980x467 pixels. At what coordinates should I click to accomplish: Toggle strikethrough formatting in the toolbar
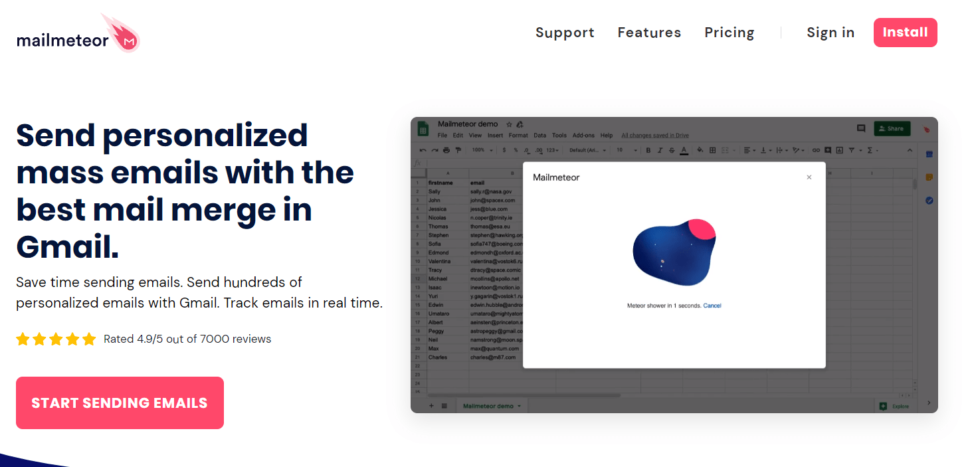coord(672,150)
